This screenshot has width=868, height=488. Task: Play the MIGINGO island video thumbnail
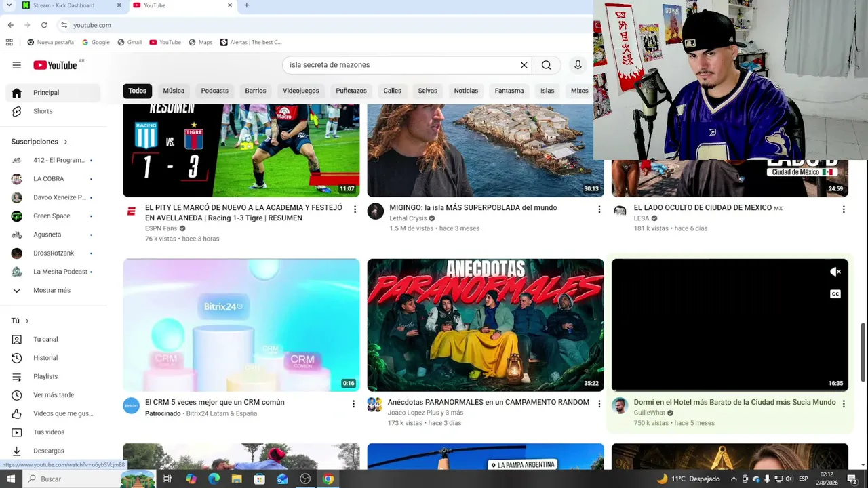(486, 150)
